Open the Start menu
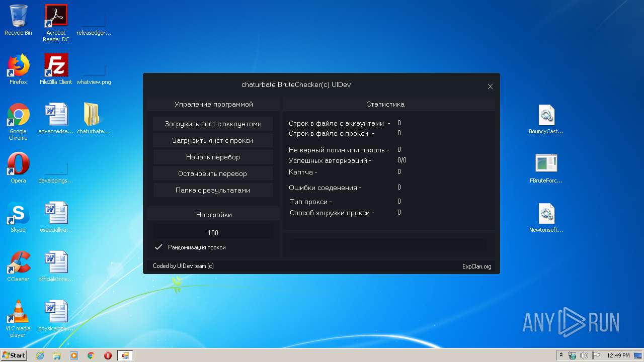644x362 pixels. pyautogui.click(x=14, y=355)
